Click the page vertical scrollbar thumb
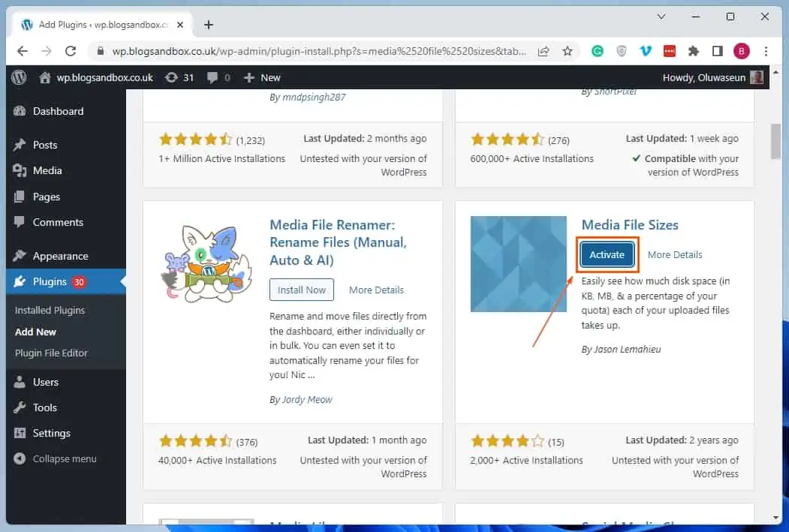789x532 pixels. pyautogui.click(x=775, y=142)
